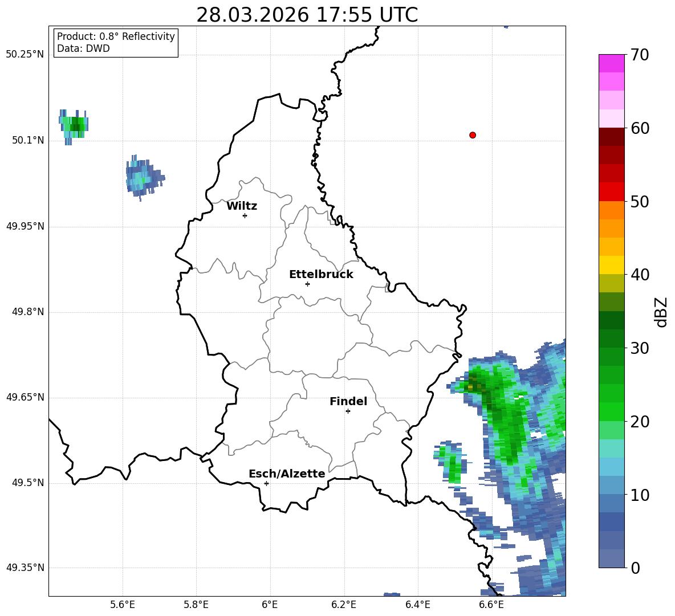The image size is (675, 616).
Task: Click the small green echo near 6.5°E 49.5°N
Action: point(451,462)
